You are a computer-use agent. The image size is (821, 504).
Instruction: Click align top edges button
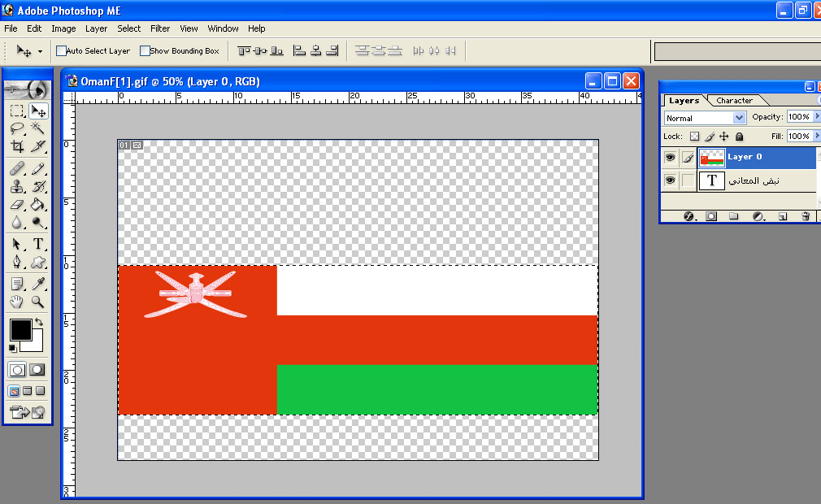(244, 50)
